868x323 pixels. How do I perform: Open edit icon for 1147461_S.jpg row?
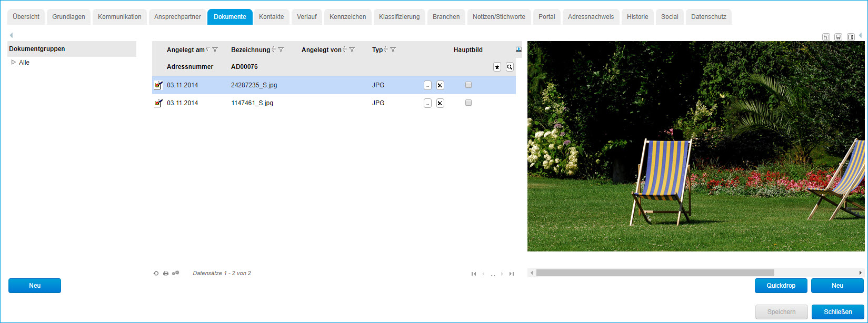tap(158, 103)
